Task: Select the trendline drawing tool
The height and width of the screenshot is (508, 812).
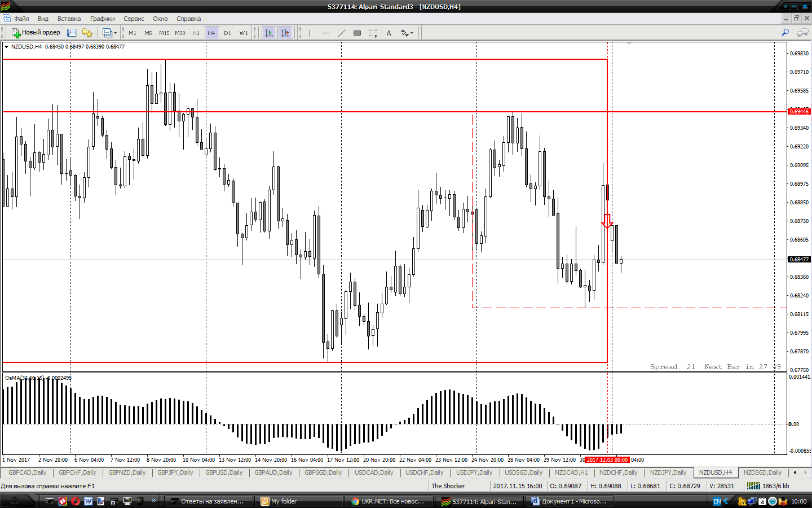Action: 342,33
